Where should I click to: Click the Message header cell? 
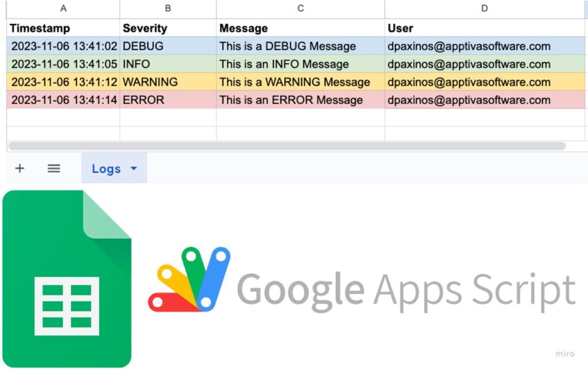[300, 28]
